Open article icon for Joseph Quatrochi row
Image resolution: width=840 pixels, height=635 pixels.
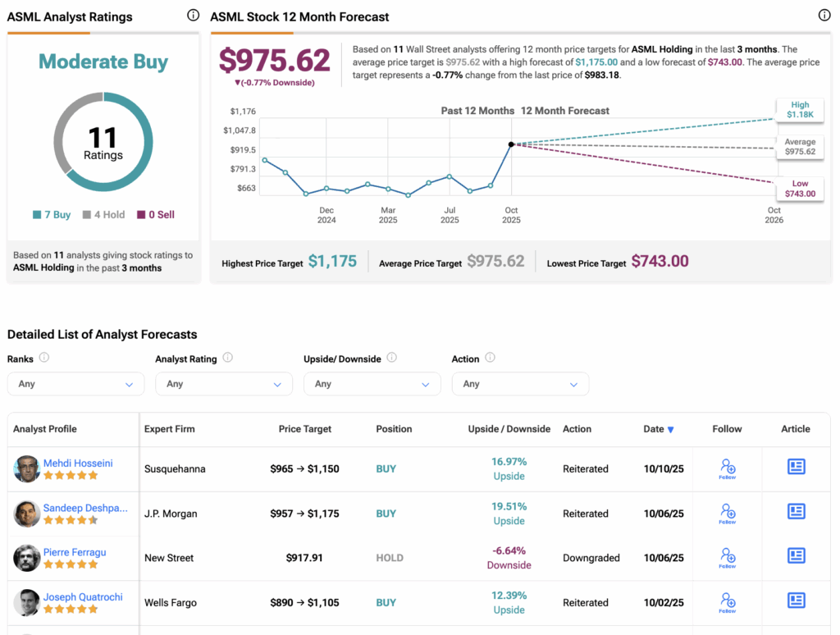[796, 601]
